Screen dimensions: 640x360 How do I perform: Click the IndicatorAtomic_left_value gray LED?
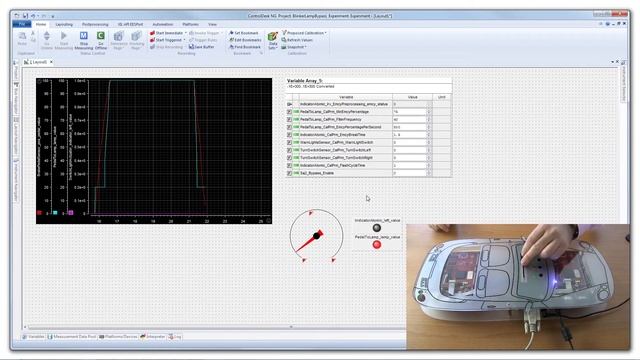click(x=377, y=228)
